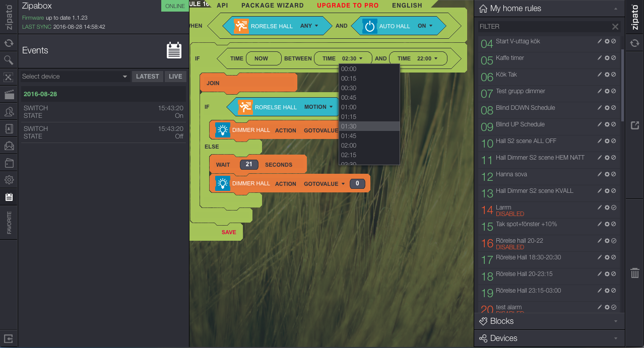Open the settings gear in left sidebar
This screenshot has width=644, height=348.
(9, 180)
